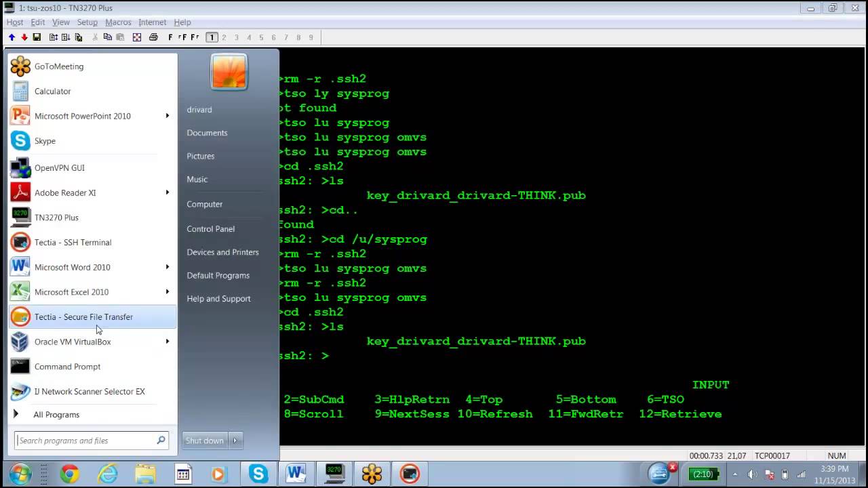This screenshot has width=868, height=488.
Task: Click the Windows Start orb
Action: pos(20,474)
